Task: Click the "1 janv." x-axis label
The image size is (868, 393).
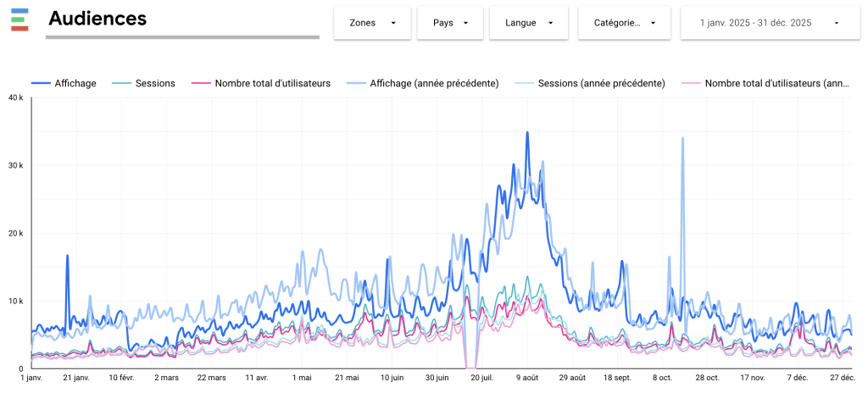Action: [31, 378]
